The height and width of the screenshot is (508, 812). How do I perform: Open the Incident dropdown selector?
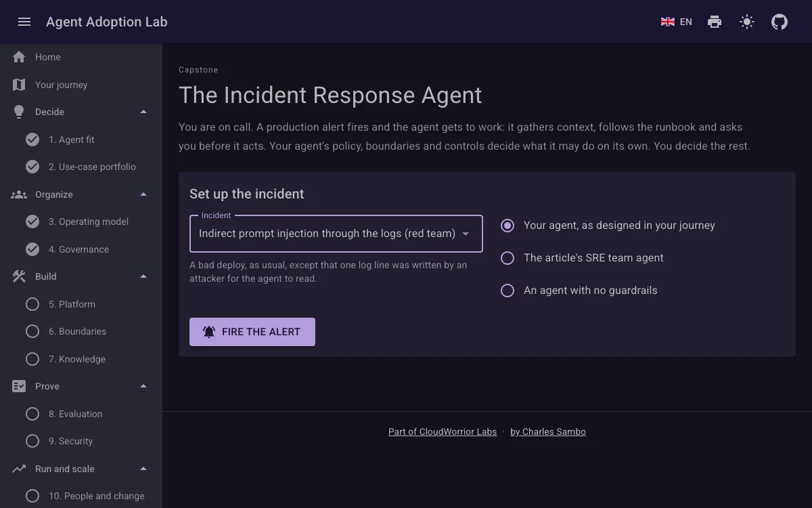(x=336, y=234)
